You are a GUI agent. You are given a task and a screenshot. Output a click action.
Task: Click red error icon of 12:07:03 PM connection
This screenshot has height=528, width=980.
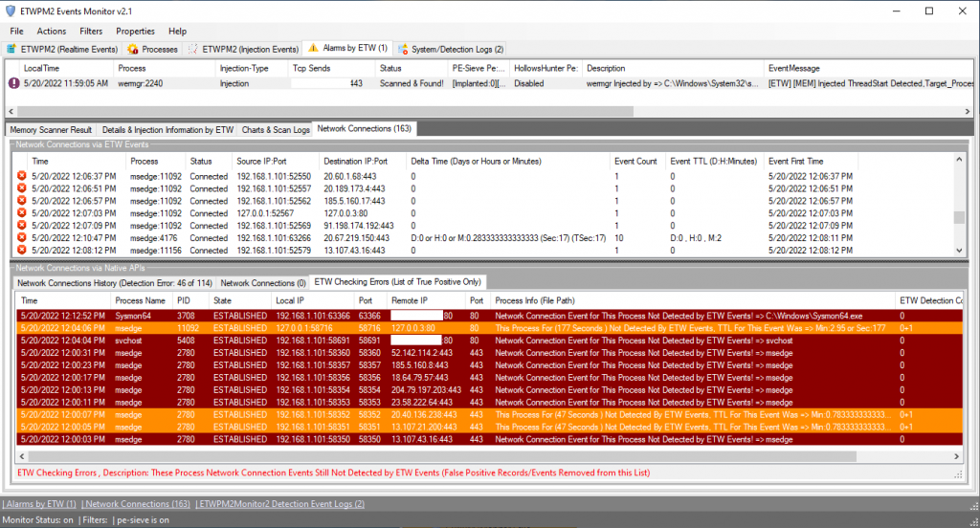tap(21, 213)
